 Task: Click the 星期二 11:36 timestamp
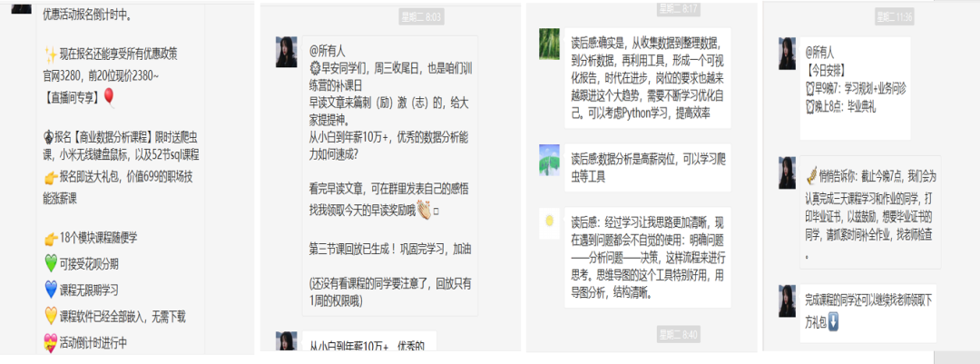click(x=893, y=17)
